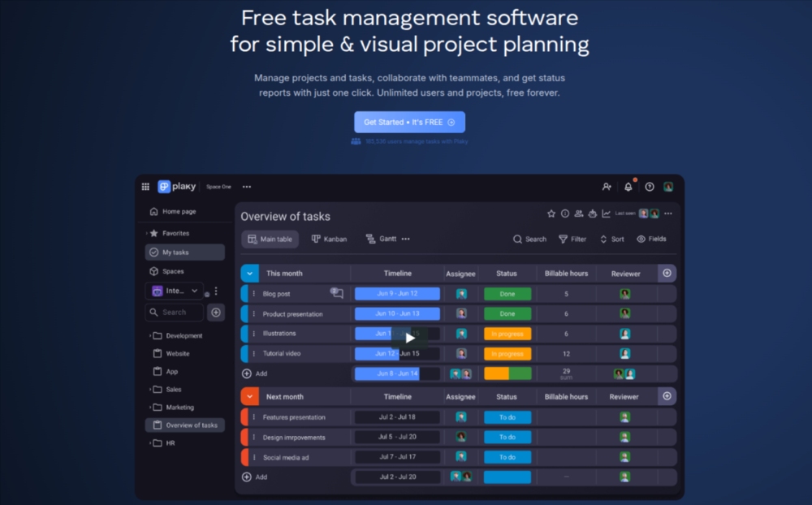Switch to the Gantt view tab
Screen dimensions: 812x505
(381, 240)
